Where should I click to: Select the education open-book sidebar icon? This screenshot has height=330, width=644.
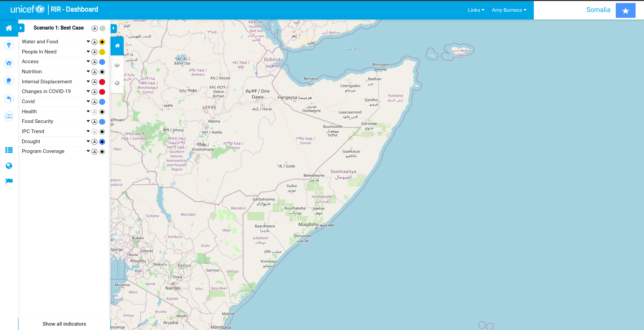tap(9, 116)
